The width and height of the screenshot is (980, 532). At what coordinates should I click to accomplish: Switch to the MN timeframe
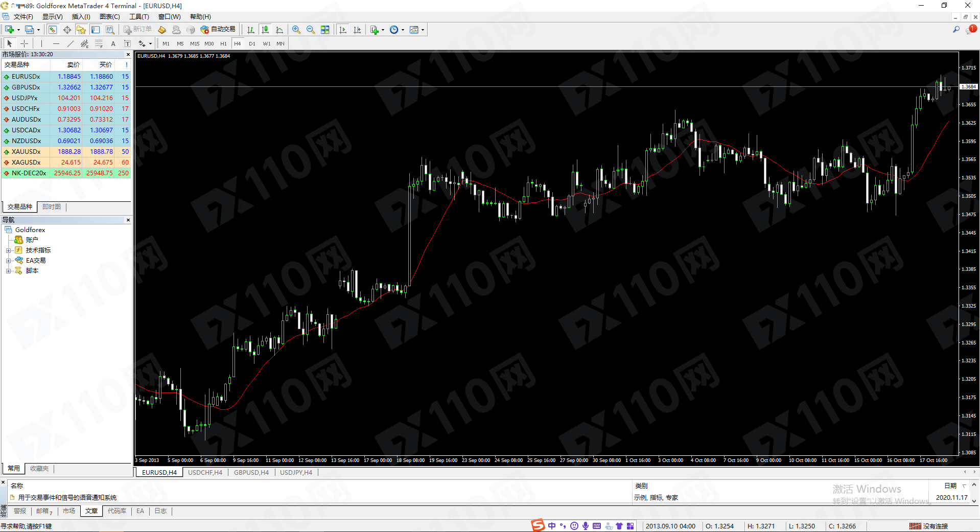(x=281, y=43)
